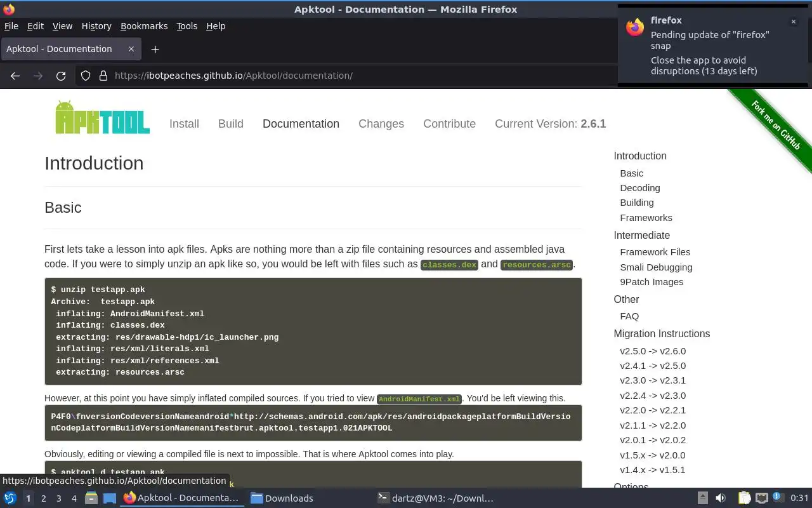Click the taskbar clock showing 0:31
Image resolution: width=812 pixels, height=508 pixels.
click(x=800, y=498)
